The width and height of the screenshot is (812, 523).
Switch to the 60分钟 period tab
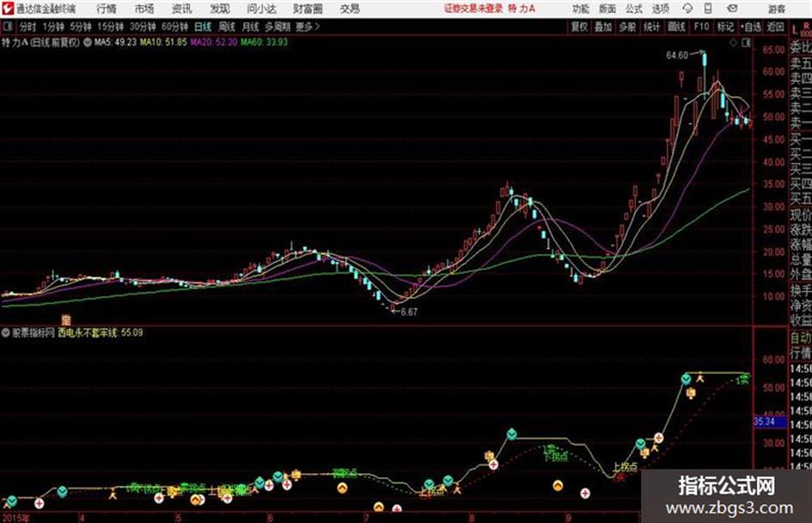pos(174,27)
